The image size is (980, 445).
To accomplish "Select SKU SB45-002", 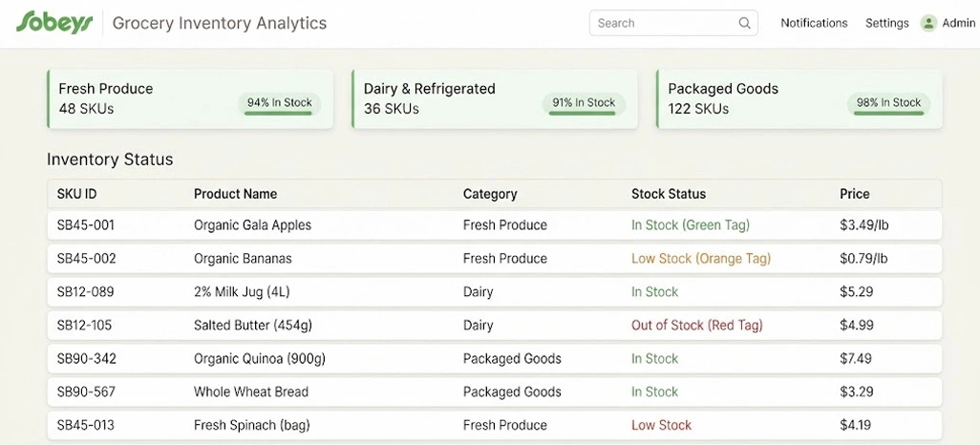I will pyautogui.click(x=86, y=258).
